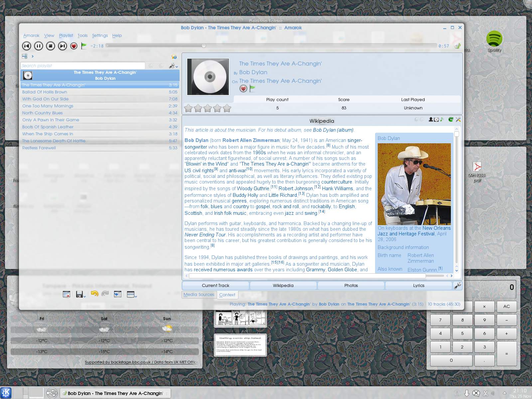Open the save playlist floppy dropdown
532x399 pixels.
point(81,294)
